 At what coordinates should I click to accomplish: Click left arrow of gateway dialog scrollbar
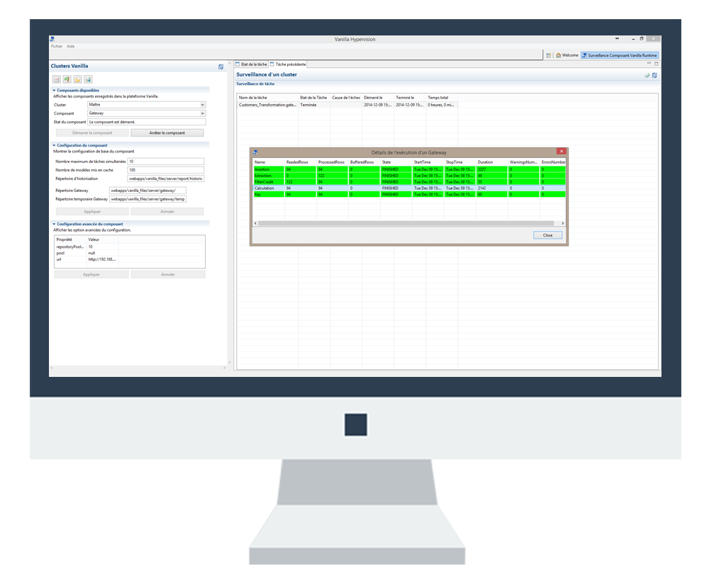tap(255, 223)
